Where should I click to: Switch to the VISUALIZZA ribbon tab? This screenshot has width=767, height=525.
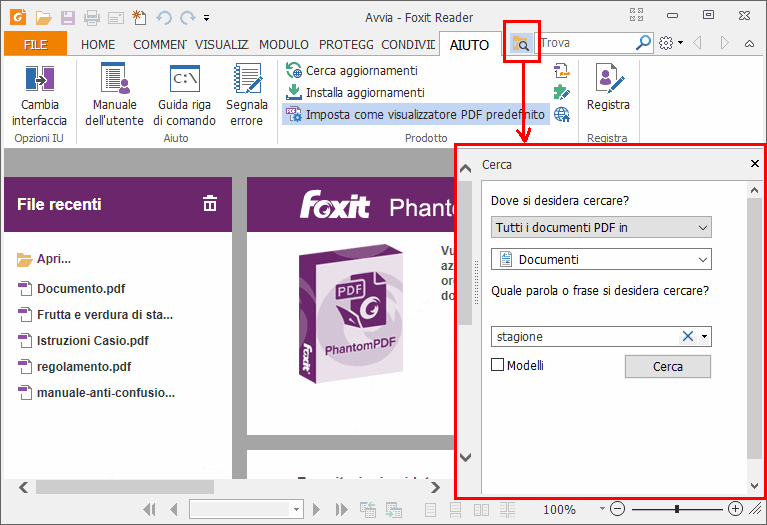coord(222,45)
